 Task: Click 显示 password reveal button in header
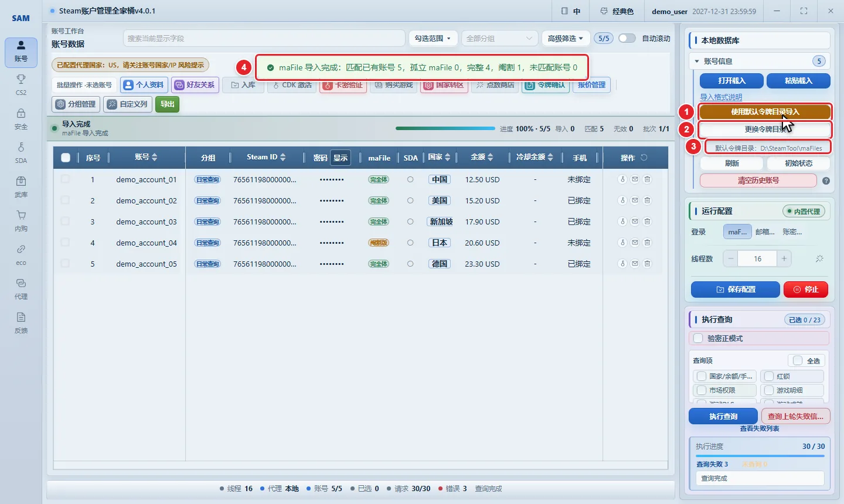click(341, 158)
